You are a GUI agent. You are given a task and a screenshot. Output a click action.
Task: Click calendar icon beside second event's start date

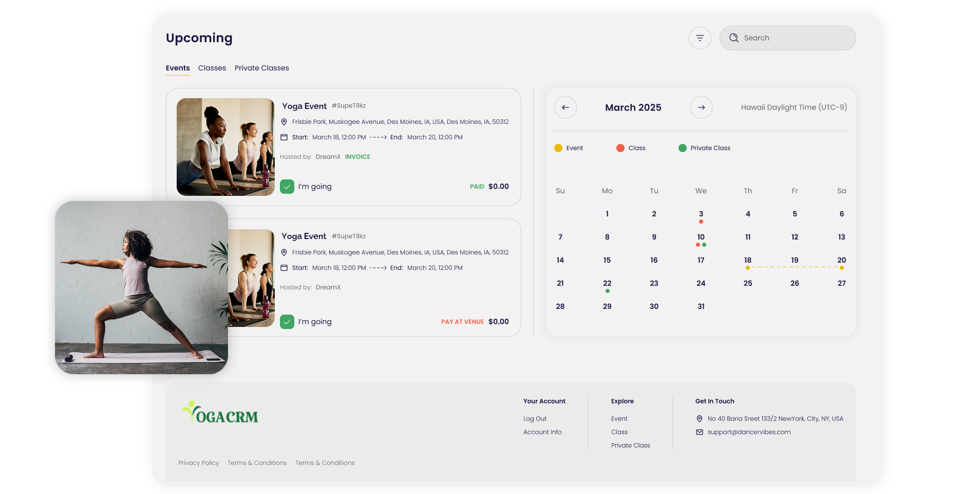click(x=284, y=268)
